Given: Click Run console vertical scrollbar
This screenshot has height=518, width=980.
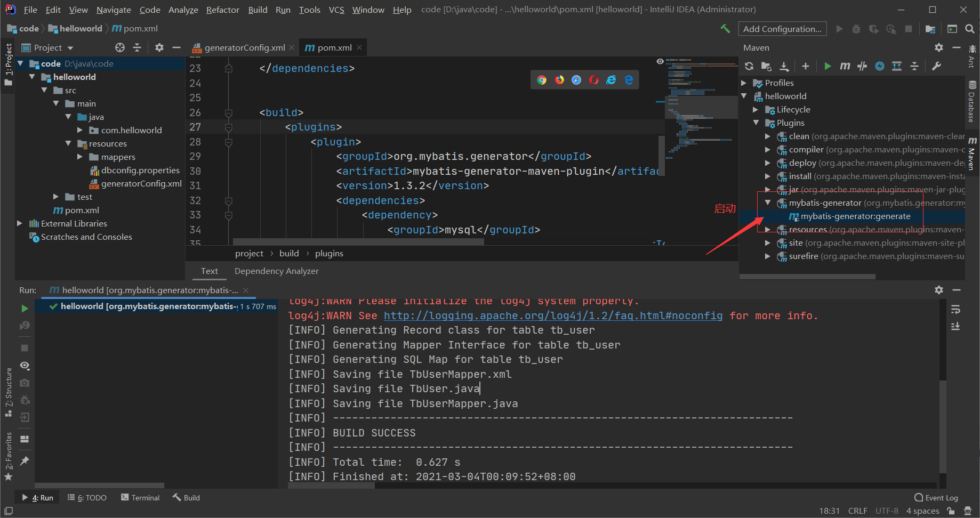Looking at the screenshot, I should pos(943,426).
